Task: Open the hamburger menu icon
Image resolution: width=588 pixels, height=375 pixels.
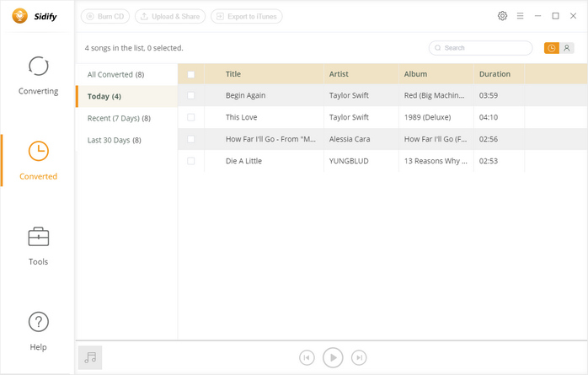Action: [x=520, y=16]
